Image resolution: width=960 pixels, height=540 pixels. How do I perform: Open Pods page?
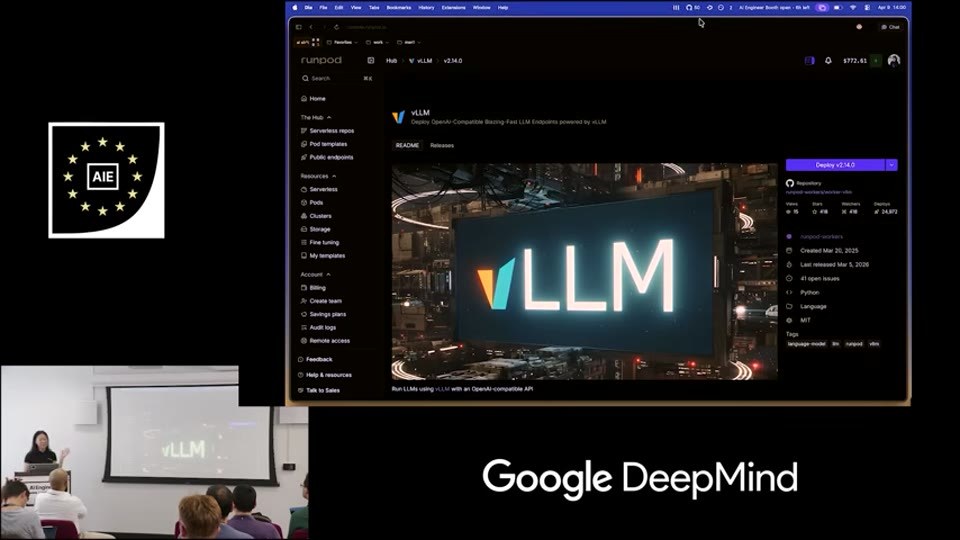312,203
